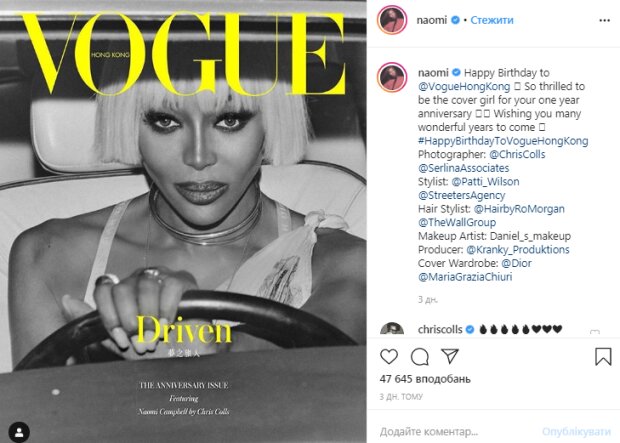Submit comment with the Опублікувати button
The height and width of the screenshot is (443, 620).
point(576,431)
